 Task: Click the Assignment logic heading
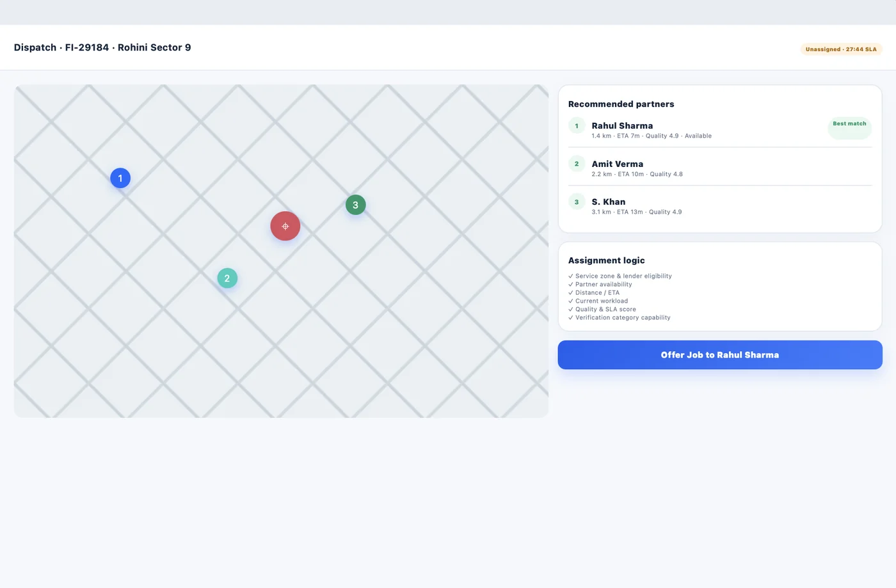pyautogui.click(x=607, y=260)
